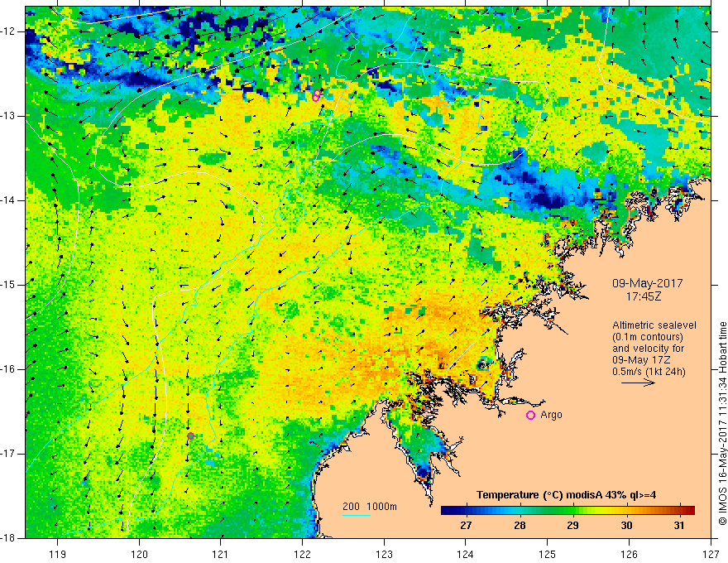This screenshot has width=728, height=563.
Task: Click longitude axis label 124
Action: pos(466,554)
